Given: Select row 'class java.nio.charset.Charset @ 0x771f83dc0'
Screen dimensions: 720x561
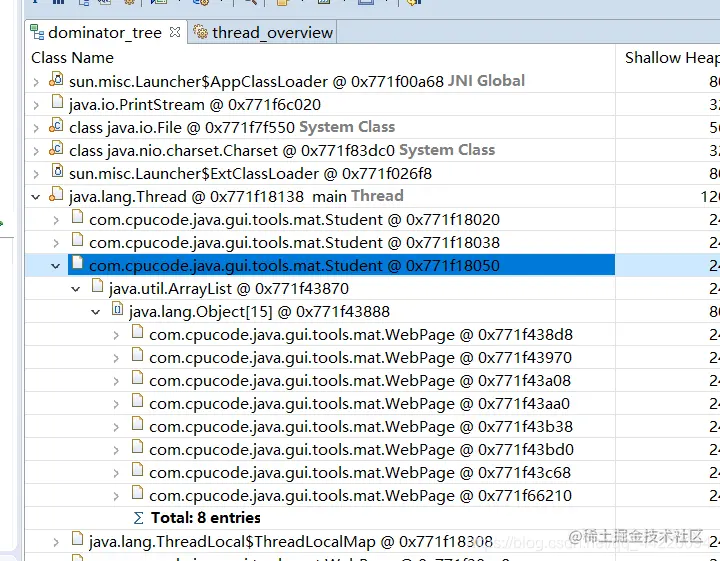Looking at the screenshot, I should click(372, 151).
